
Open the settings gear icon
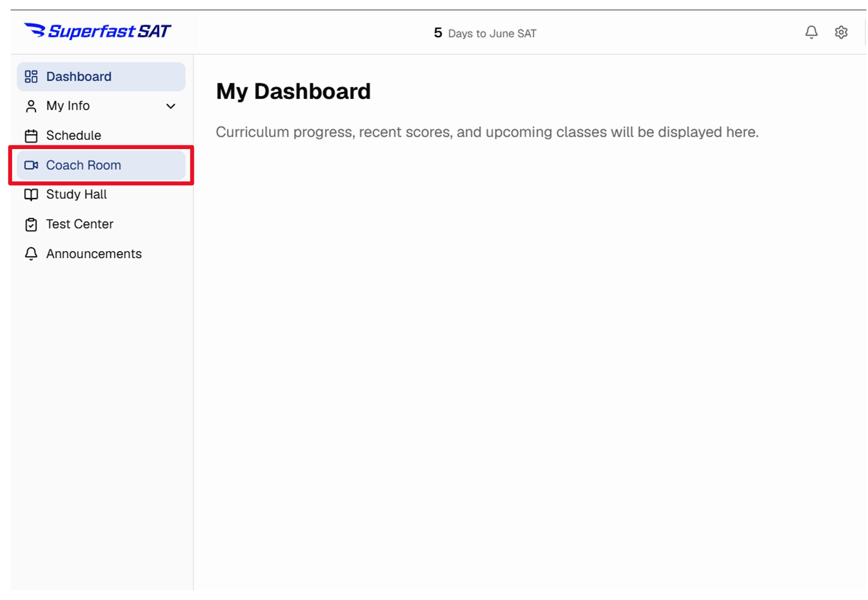(x=841, y=32)
